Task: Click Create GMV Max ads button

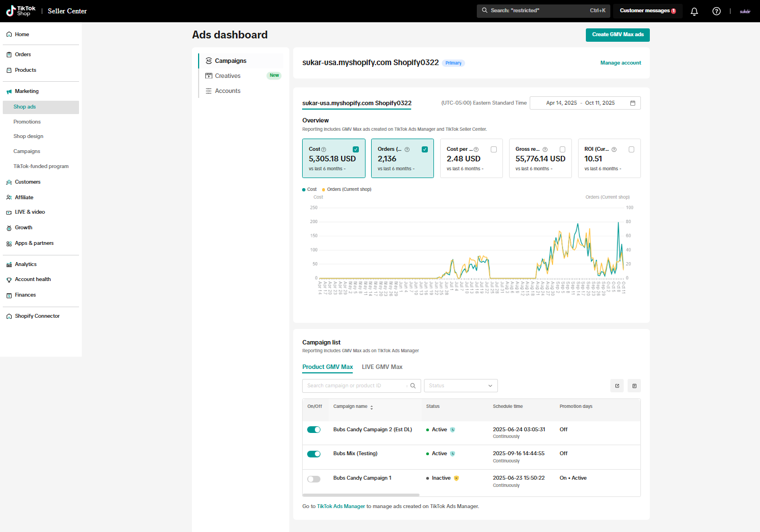Action: click(x=618, y=35)
